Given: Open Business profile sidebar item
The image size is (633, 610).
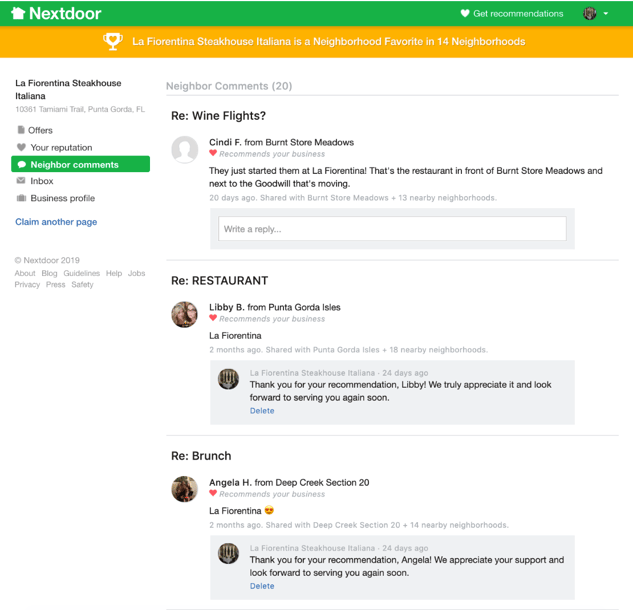Looking at the screenshot, I should (x=63, y=198).
